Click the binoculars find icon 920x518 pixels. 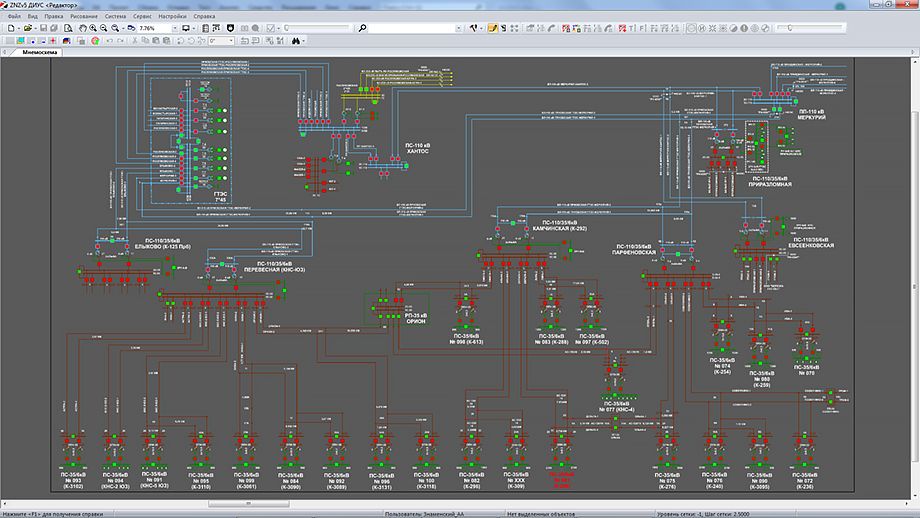click(x=297, y=41)
